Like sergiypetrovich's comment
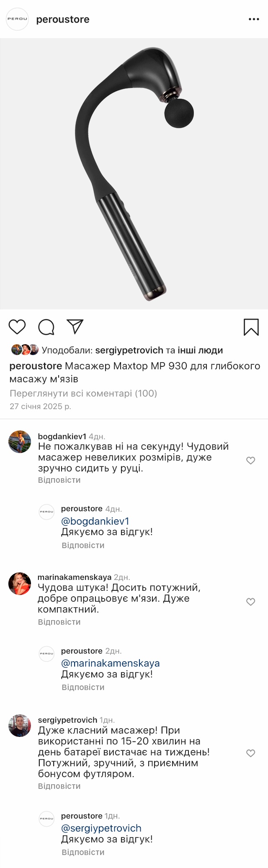 [250, 753]
